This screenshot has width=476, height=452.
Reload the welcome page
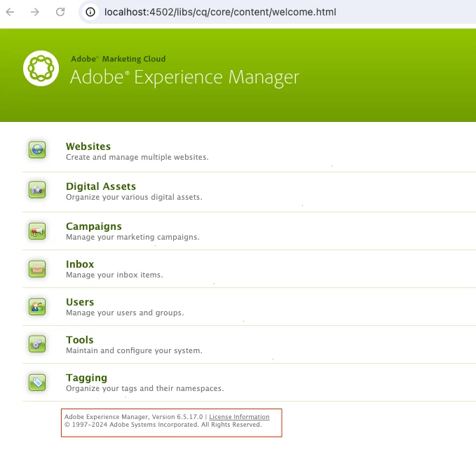click(x=60, y=12)
